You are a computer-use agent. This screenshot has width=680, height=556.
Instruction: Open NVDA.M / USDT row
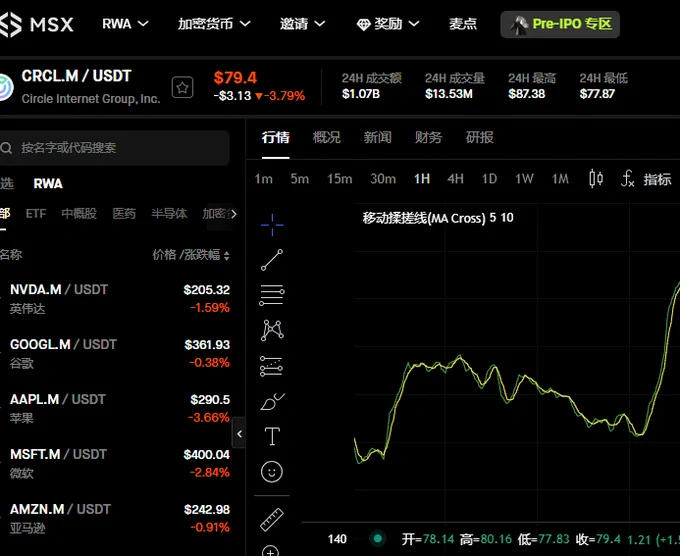click(x=115, y=299)
